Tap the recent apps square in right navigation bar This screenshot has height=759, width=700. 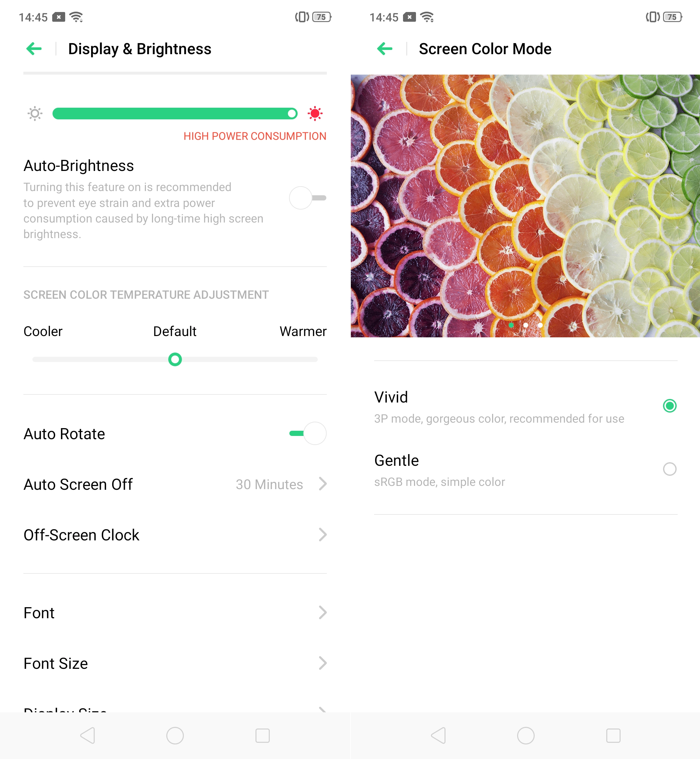coord(613,736)
